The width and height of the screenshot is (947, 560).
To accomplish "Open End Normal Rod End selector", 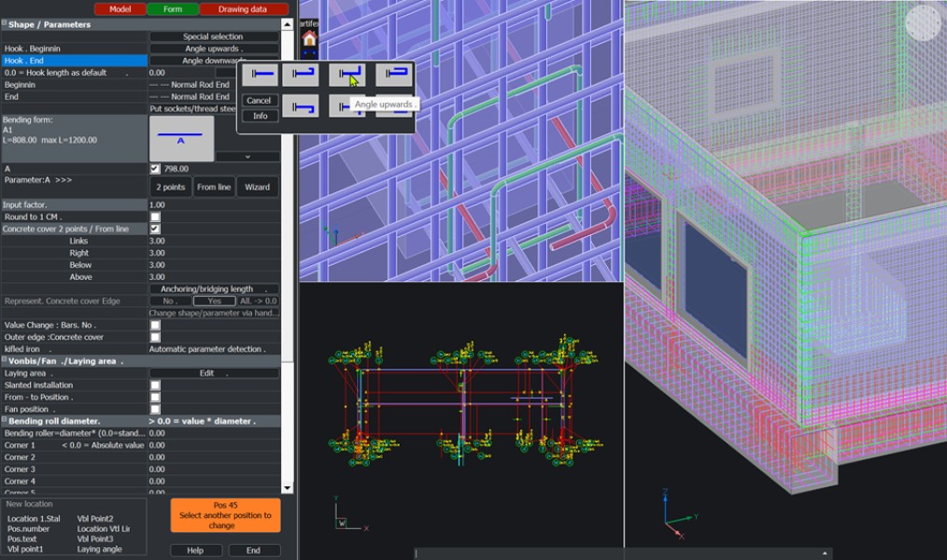I will point(192,96).
